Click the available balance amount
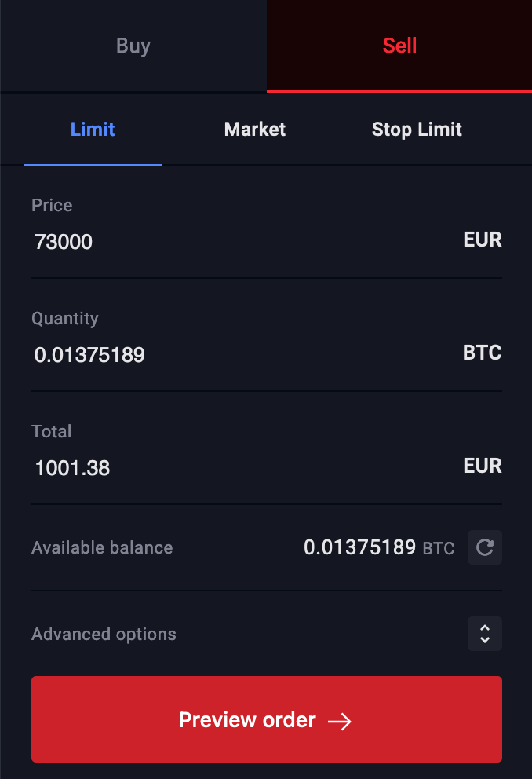The height and width of the screenshot is (779, 532). pos(360,547)
